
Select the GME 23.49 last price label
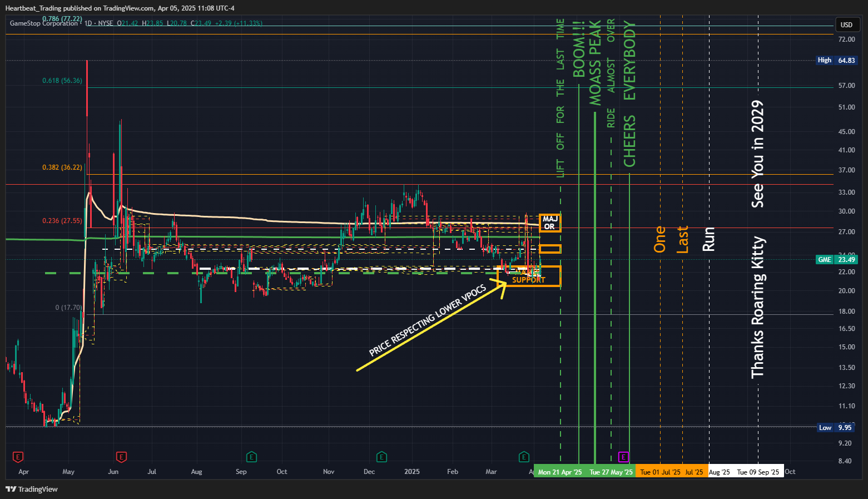(837, 260)
